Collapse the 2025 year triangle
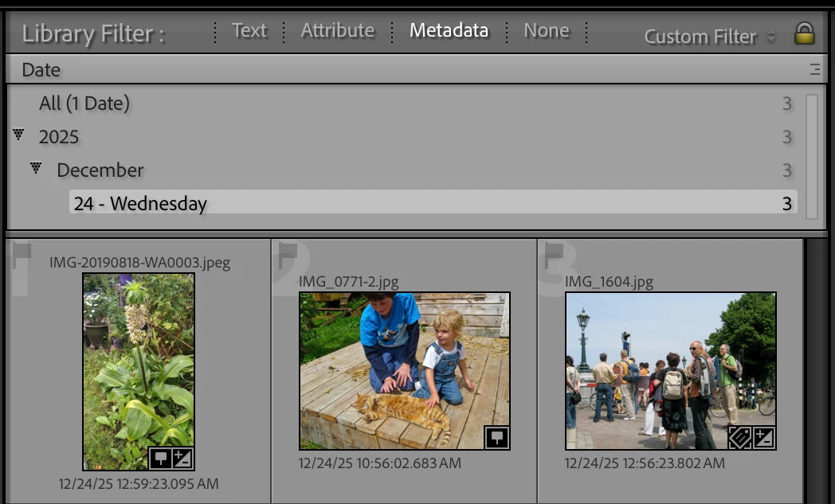 click(x=18, y=134)
